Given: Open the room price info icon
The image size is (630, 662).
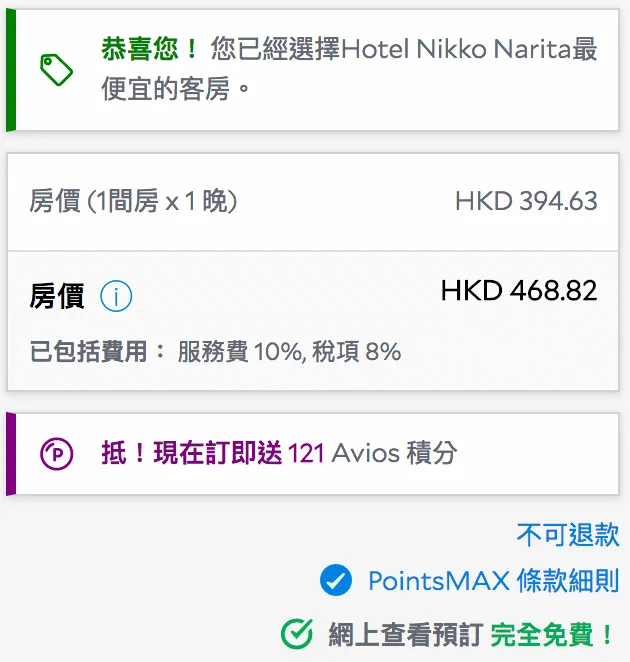Looking at the screenshot, I should pyautogui.click(x=116, y=296).
